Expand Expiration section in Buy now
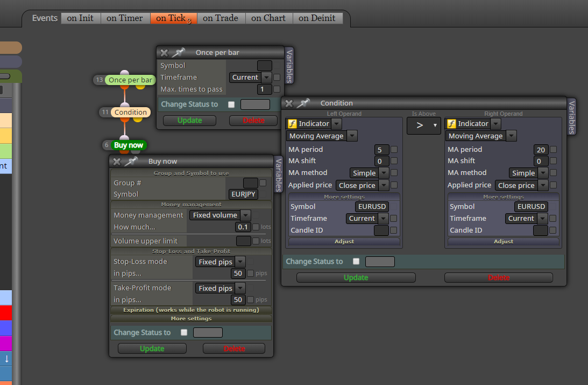The width and height of the screenshot is (588, 385). 192,310
